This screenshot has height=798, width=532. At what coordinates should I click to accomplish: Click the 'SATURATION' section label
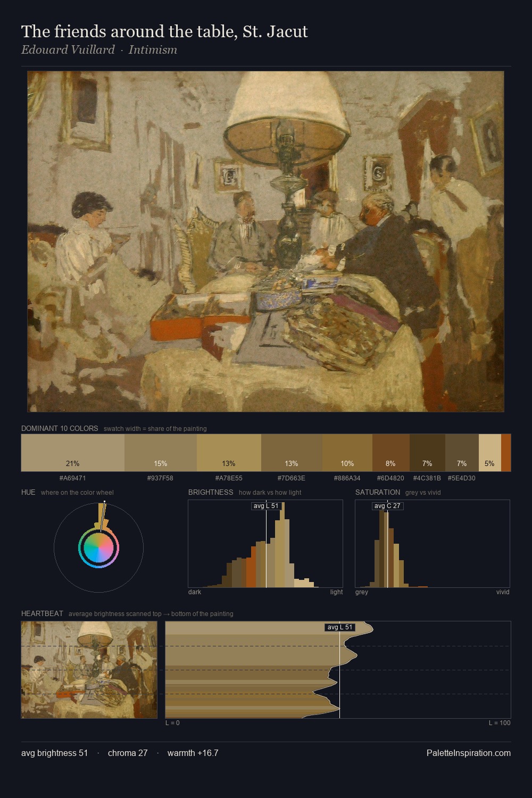click(x=378, y=492)
